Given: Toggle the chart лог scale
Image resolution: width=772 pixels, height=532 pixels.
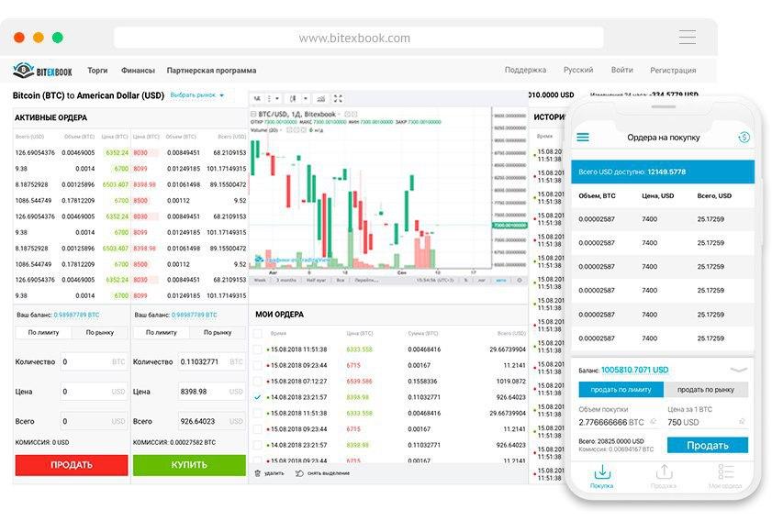Looking at the screenshot, I should [x=482, y=280].
